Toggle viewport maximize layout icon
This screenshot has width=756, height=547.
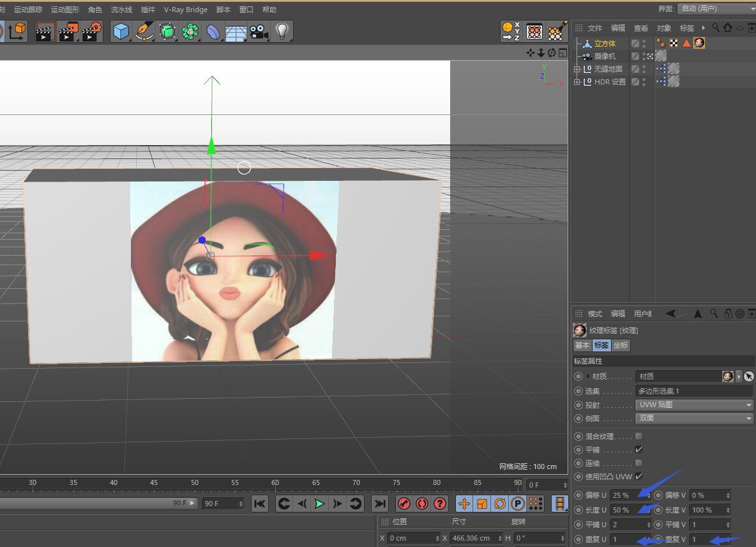click(563, 52)
